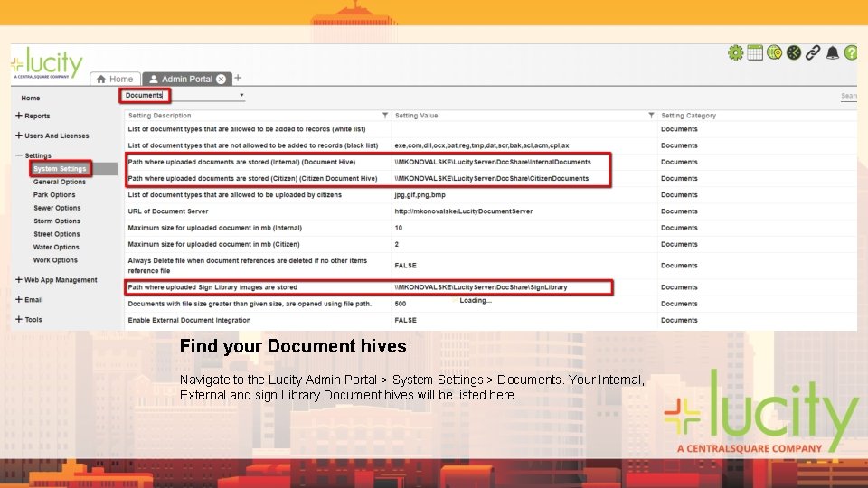Collapse the Settings section
This screenshot has width=868, height=488.
click(19, 155)
